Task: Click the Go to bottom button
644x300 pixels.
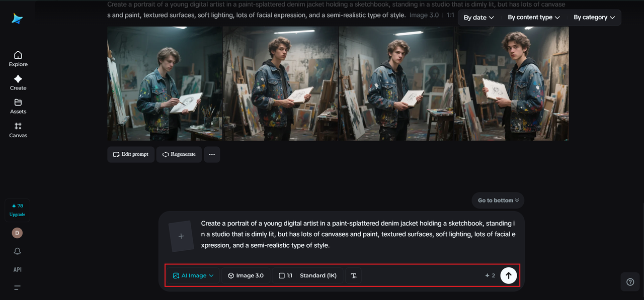Action: coord(498,201)
